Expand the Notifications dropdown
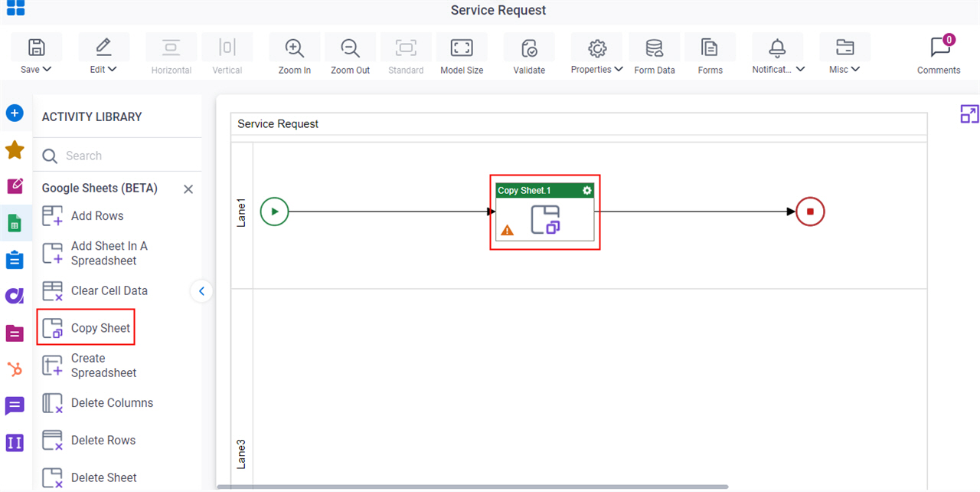This screenshot has width=980, height=492. click(x=778, y=57)
